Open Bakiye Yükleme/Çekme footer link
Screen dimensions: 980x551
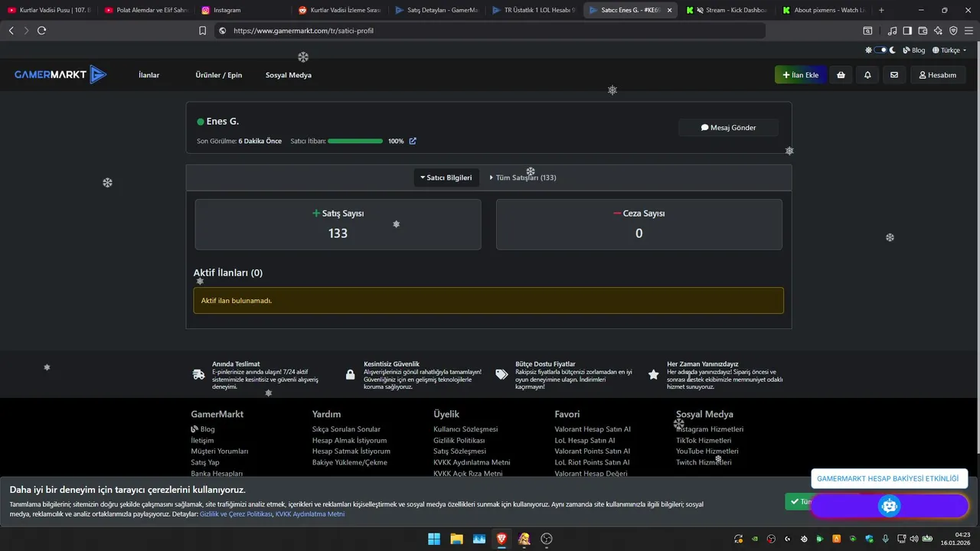point(350,462)
